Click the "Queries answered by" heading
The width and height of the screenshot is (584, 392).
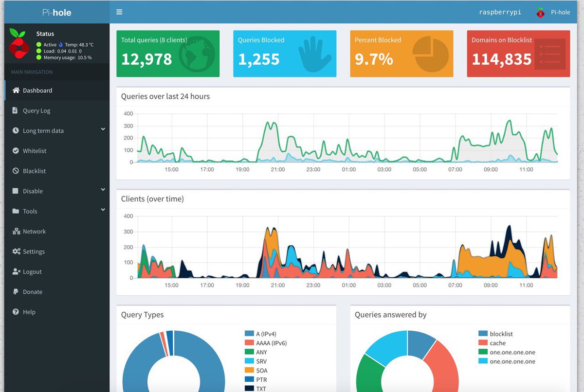coord(391,315)
